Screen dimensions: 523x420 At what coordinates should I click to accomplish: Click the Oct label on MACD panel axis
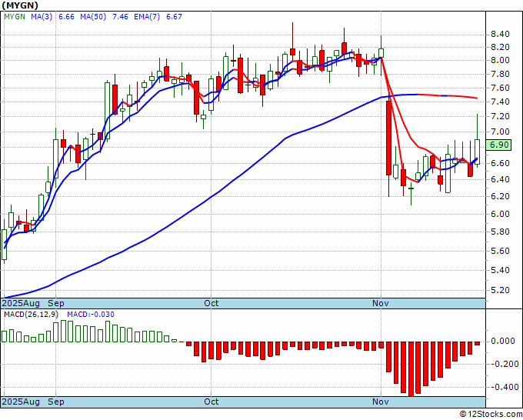click(x=212, y=402)
